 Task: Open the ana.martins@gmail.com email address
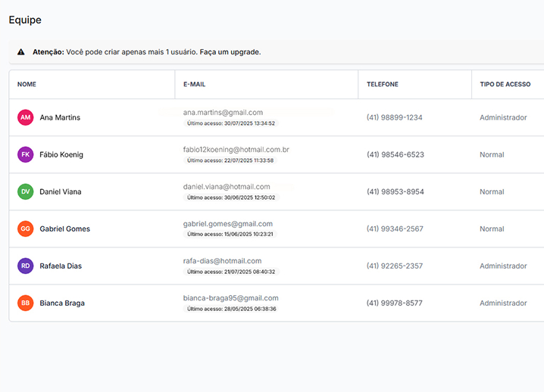223,112
